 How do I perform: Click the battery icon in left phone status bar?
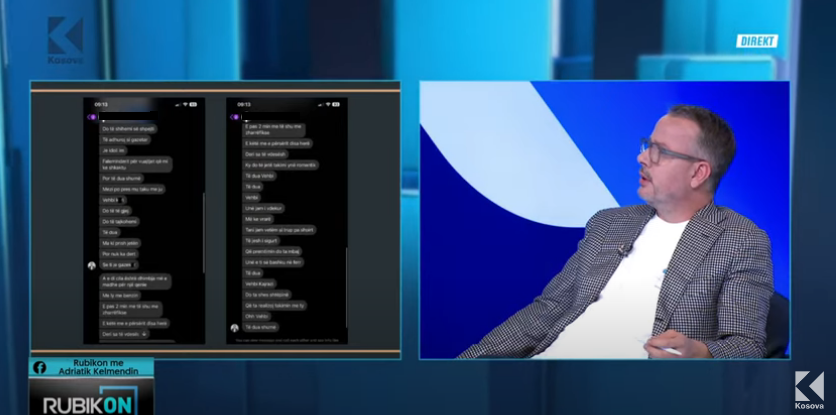[194, 105]
